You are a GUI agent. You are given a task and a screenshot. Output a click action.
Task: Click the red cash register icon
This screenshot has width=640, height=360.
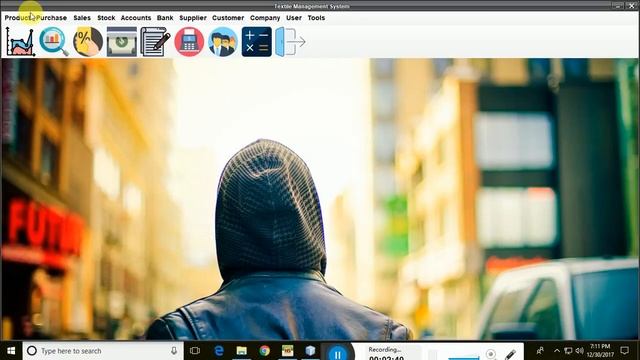click(189, 42)
